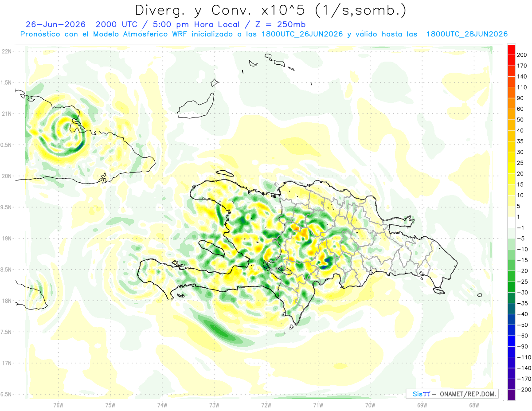
Task: Click the blue 'Sis' logo text in the credit box
Action: point(418,394)
